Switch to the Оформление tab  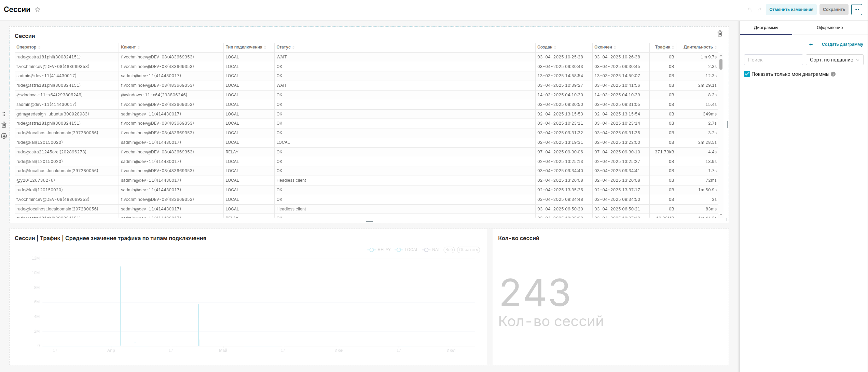click(829, 28)
